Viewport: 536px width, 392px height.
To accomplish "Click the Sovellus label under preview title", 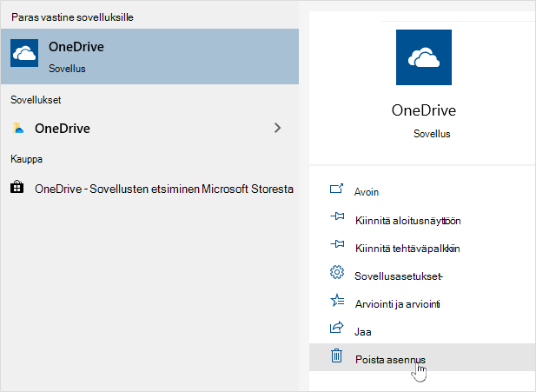I will point(432,134).
